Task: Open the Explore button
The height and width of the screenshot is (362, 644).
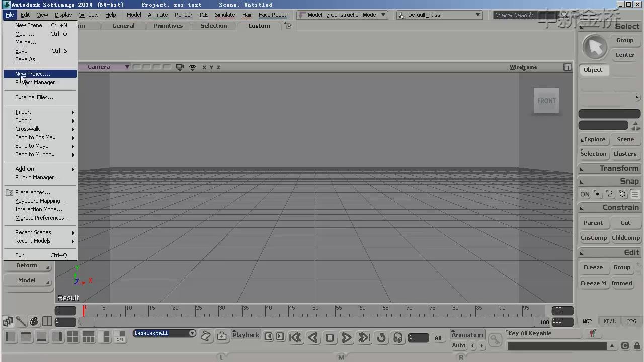Action: pos(594,139)
